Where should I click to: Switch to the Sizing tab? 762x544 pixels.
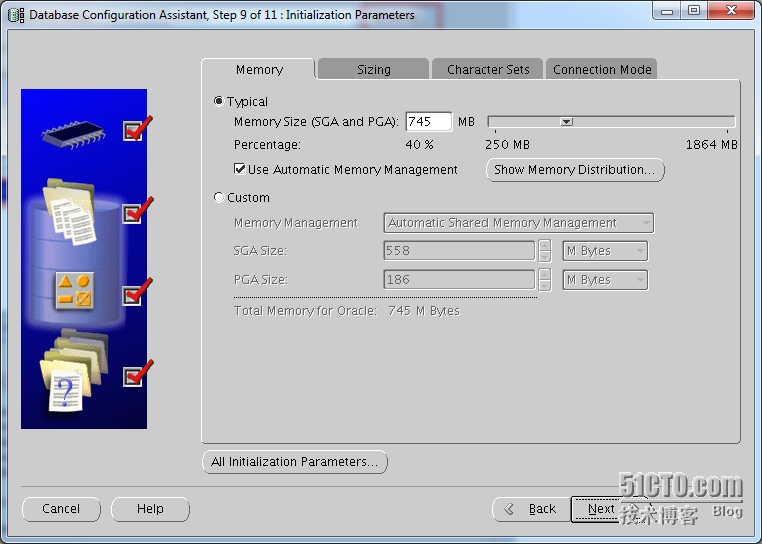coord(373,70)
